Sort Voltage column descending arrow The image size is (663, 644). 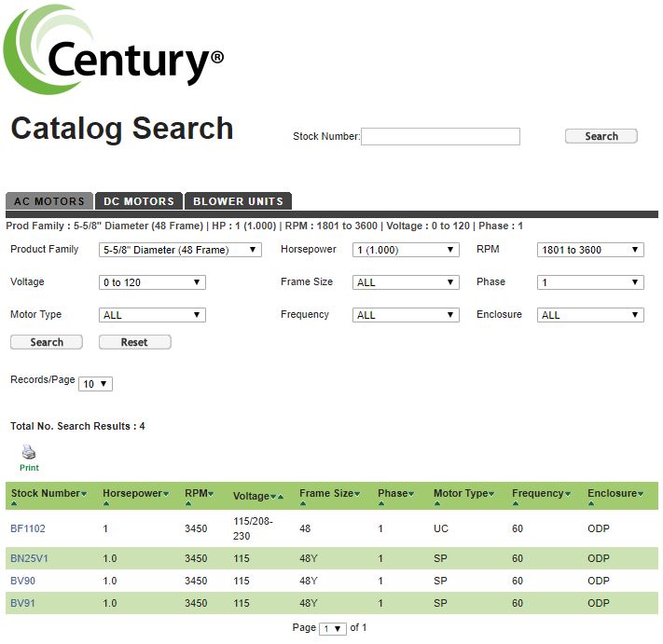pyautogui.click(x=273, y=497)
